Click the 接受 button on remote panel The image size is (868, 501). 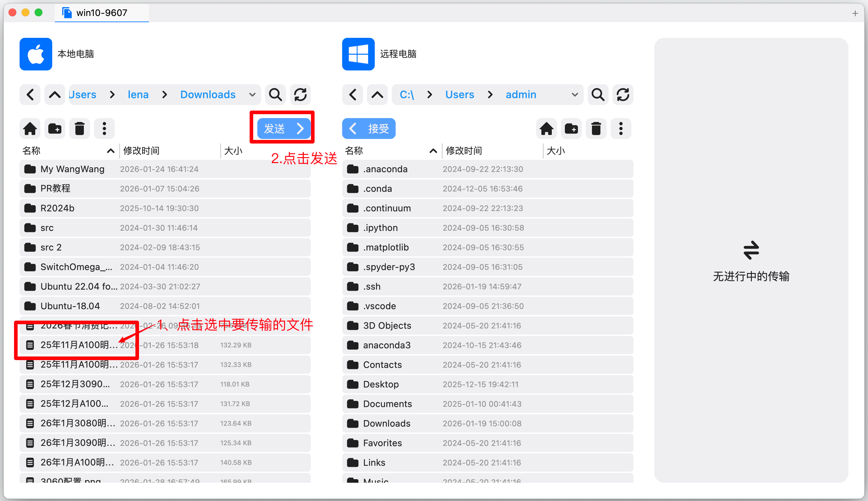(x=369, y=128)
